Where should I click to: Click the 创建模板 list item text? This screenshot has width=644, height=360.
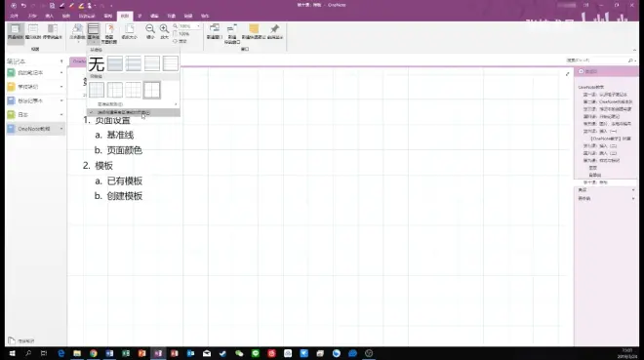pos(125,196)
